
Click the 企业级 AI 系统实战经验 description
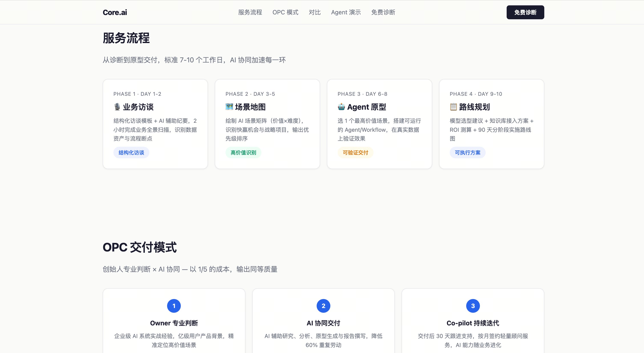pyautogui.click(x=174, y=340)
